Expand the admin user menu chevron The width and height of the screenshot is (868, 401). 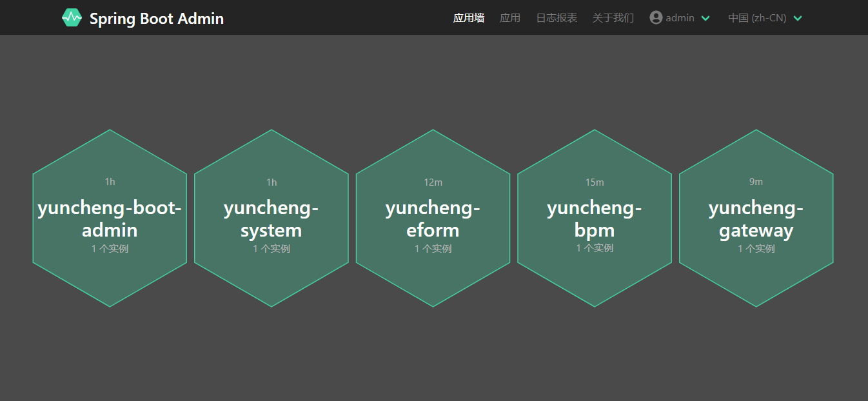(705, 18)
